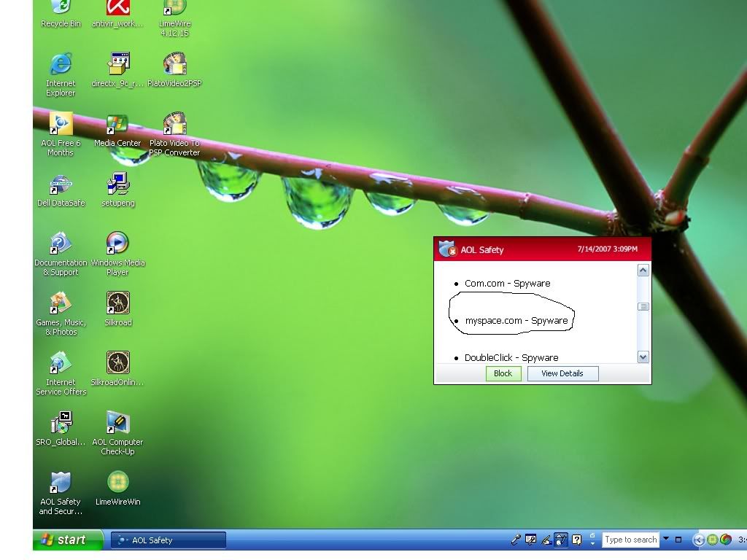Click the restore square beside search dropdown
747x560 pixels.
(678, 540)
